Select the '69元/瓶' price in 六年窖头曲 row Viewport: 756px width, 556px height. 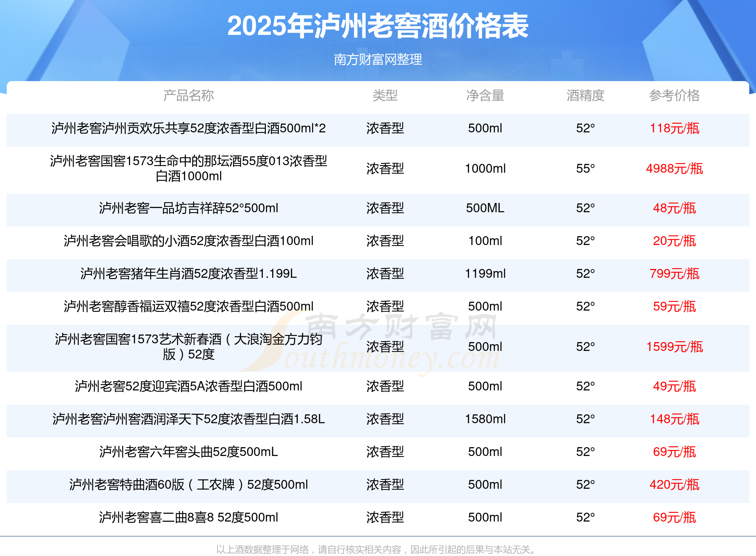tap(675, 452)
